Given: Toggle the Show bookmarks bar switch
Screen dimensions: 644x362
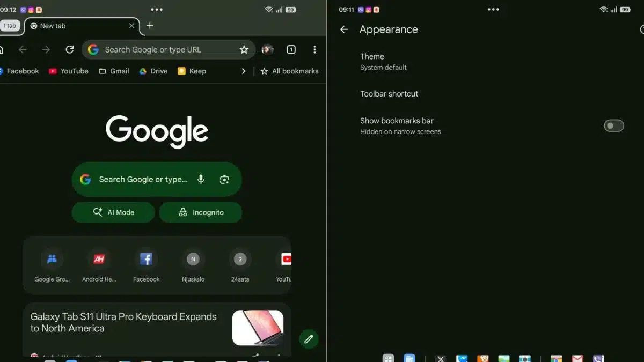Looking at the screenshot, I should point(613,125).
